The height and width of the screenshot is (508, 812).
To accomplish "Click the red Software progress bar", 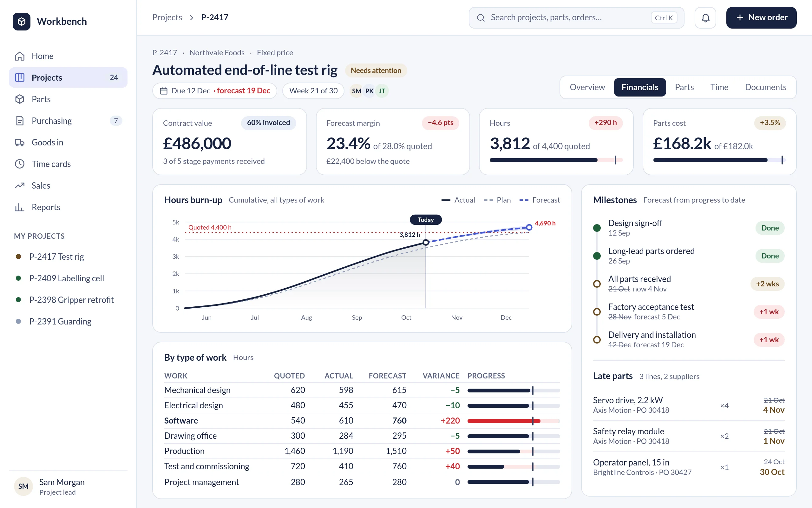I will click(x=514, y=421).
